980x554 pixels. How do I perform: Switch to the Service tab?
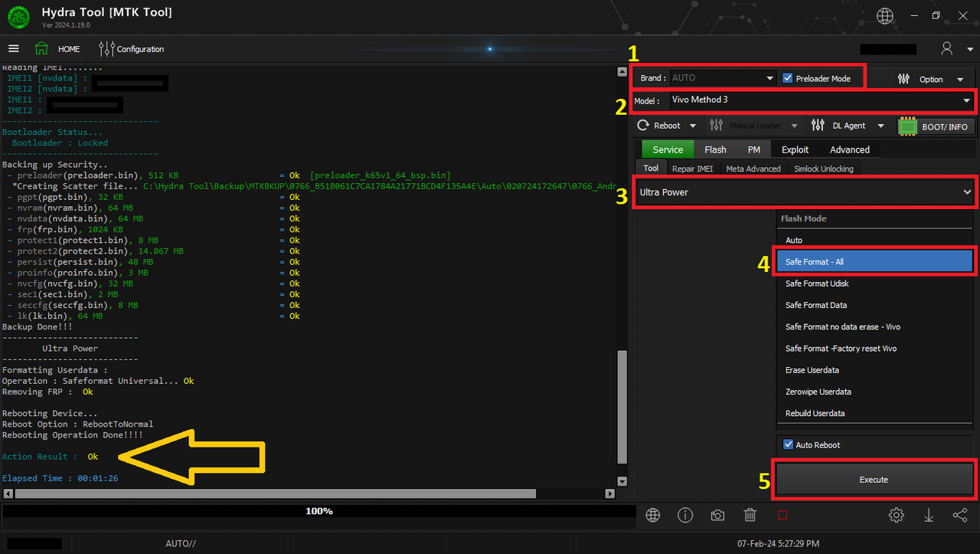(668, 149)
